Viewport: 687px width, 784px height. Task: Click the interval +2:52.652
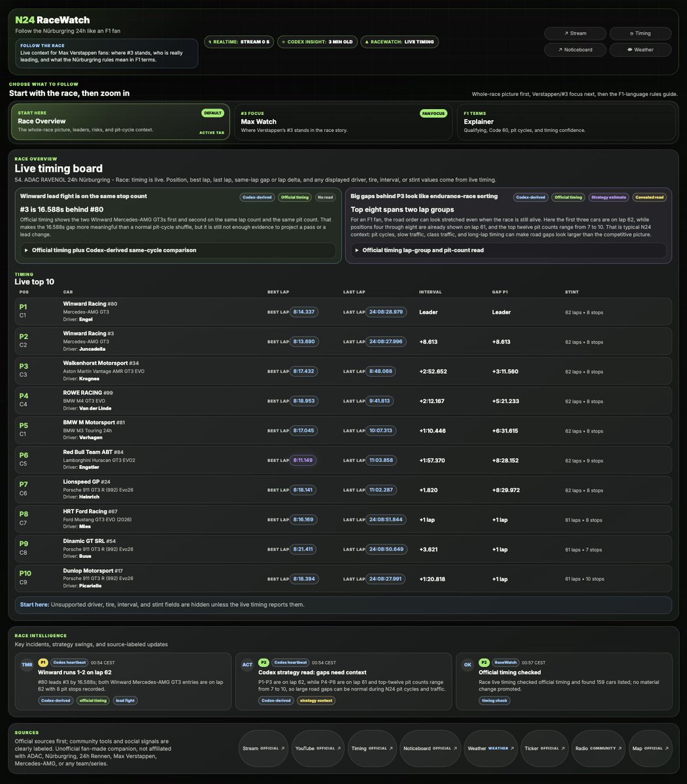[433, 371]
